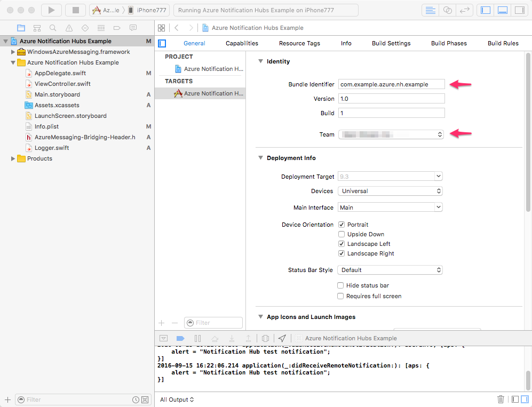
Task: Check Requires full screen option
Action: point(340,296)
